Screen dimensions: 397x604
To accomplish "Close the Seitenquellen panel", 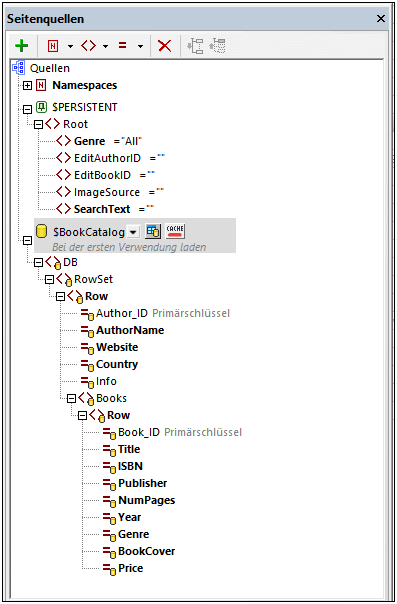I will click(381, 18).
